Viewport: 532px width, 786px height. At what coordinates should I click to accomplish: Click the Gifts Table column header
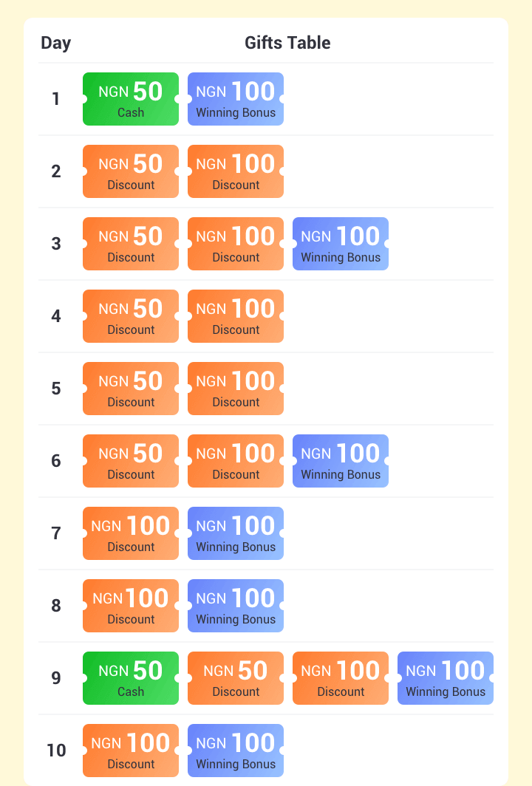(287, 43)
